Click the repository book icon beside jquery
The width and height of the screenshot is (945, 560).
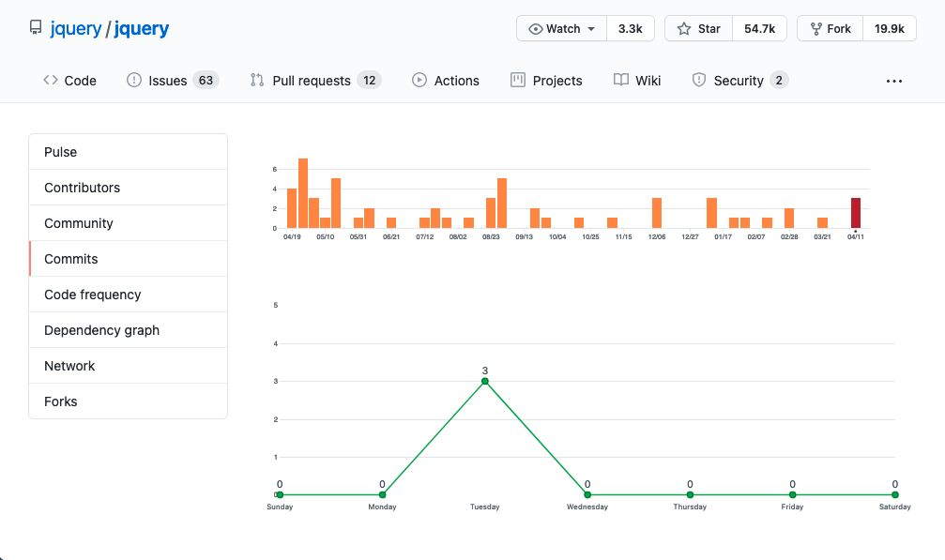click(37, 28)
